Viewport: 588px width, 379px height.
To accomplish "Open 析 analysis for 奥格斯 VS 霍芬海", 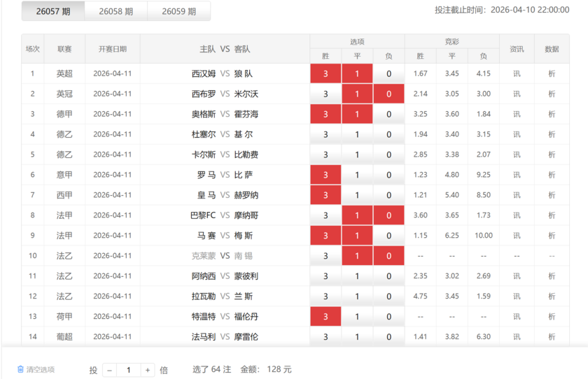I will (552, 114).
